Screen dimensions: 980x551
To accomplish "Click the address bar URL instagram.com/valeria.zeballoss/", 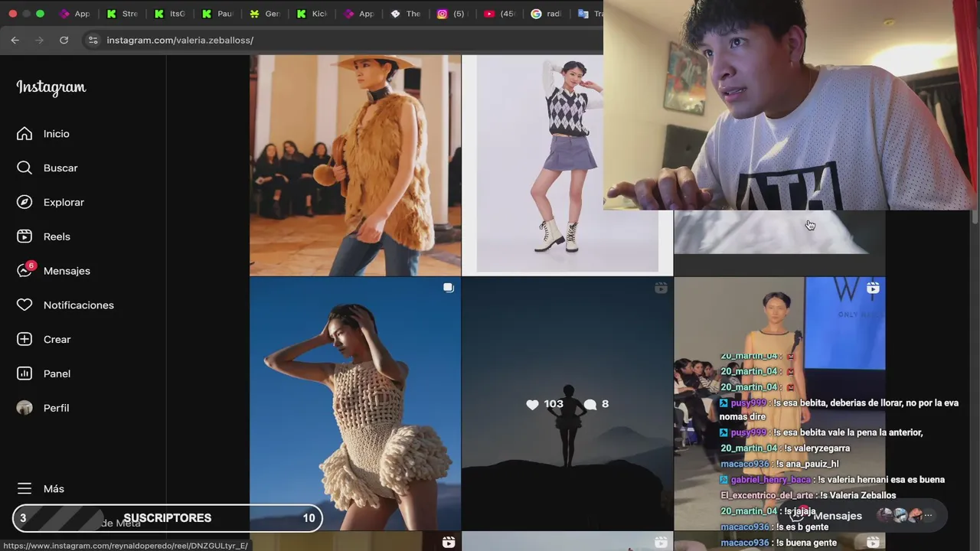I will pyautogui.click(x=180, y=40).
